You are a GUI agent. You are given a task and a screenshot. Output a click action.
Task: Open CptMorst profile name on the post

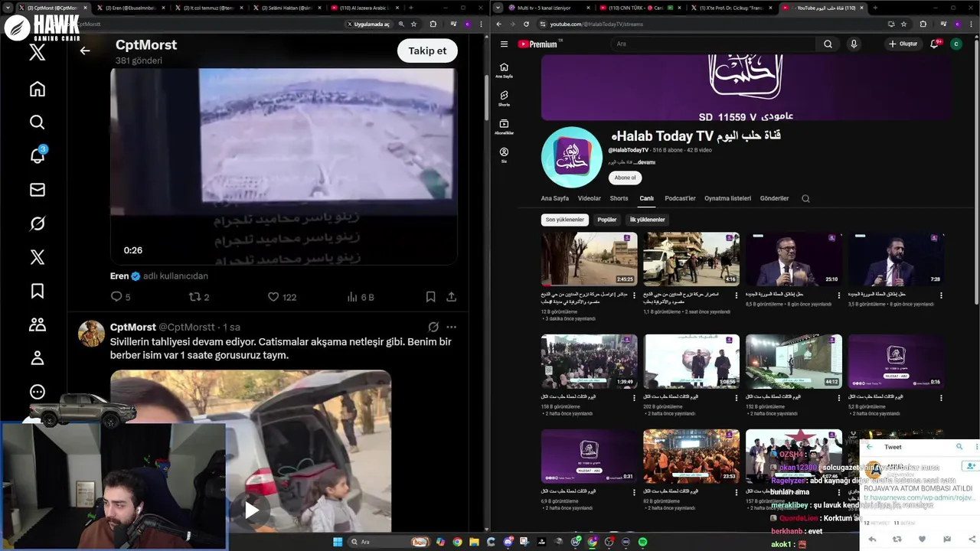[x=133, y=327]
